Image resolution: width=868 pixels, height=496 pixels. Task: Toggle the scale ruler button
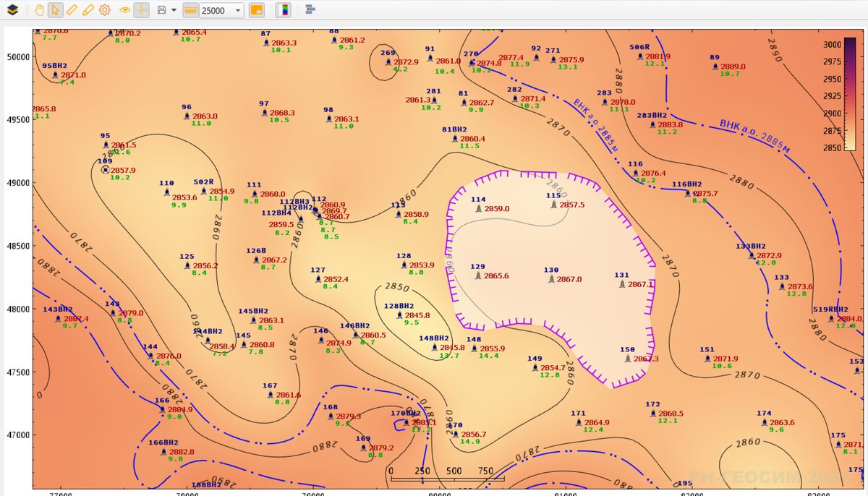coord(190,10)
